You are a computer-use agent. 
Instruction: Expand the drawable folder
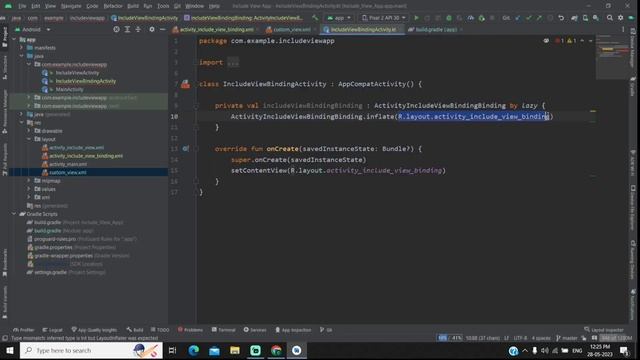click(29, 131)
